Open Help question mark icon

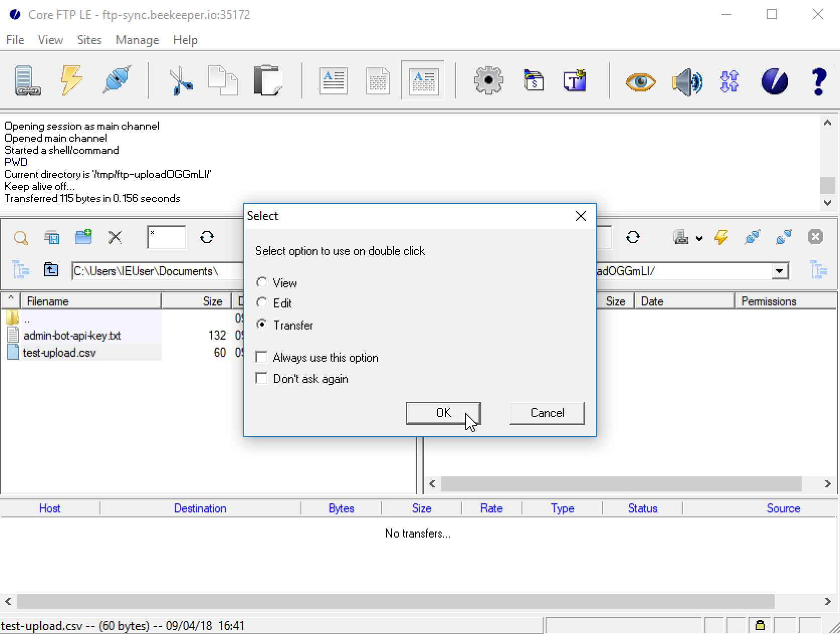tap(818, 81)
